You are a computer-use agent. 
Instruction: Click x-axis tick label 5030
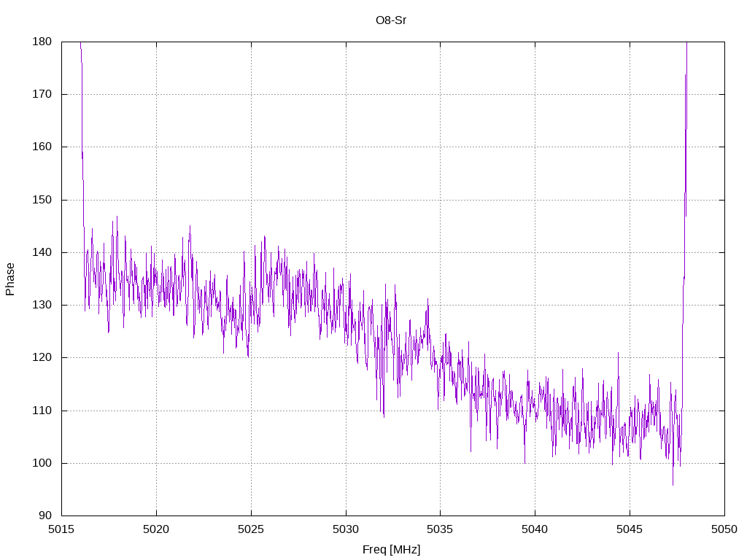click(346, 529)
